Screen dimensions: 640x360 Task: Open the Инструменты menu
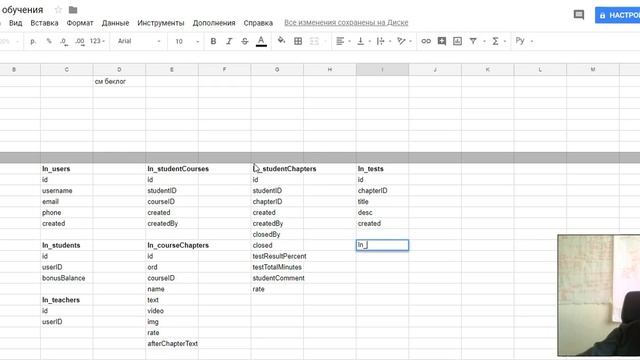pos(161,23)
